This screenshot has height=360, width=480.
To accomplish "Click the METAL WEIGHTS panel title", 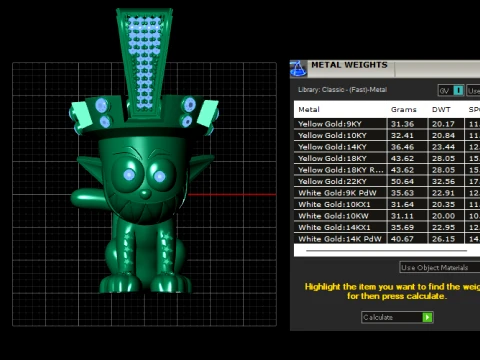I will [349, 65].
